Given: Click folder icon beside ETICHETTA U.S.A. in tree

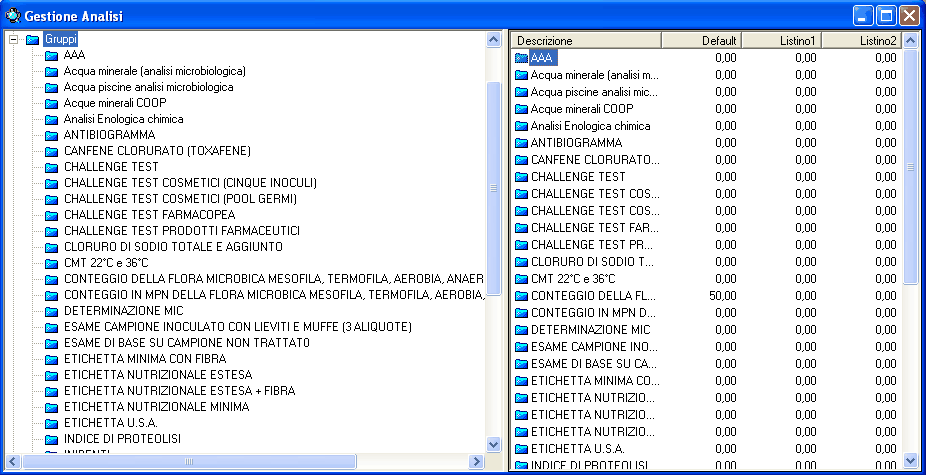Looking at the screenshot, I should coord(52,423).
